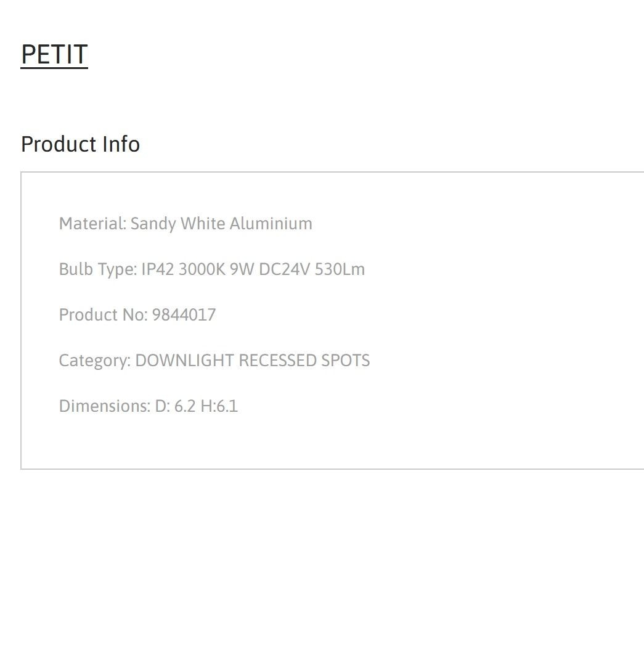The height and width of the screenshot is (659, 644).
Task: Click the Material label text
Action: click(x=92, y=223)
